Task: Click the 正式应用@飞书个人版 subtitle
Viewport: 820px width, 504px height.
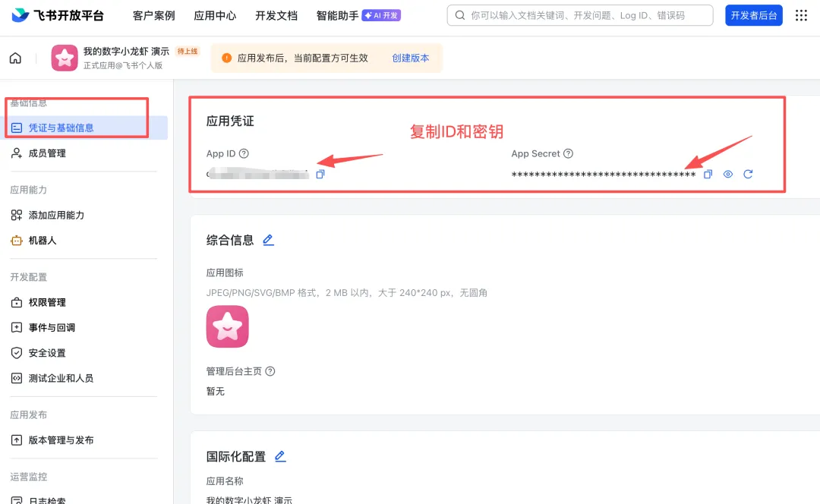Action: [x=123, y=65]
